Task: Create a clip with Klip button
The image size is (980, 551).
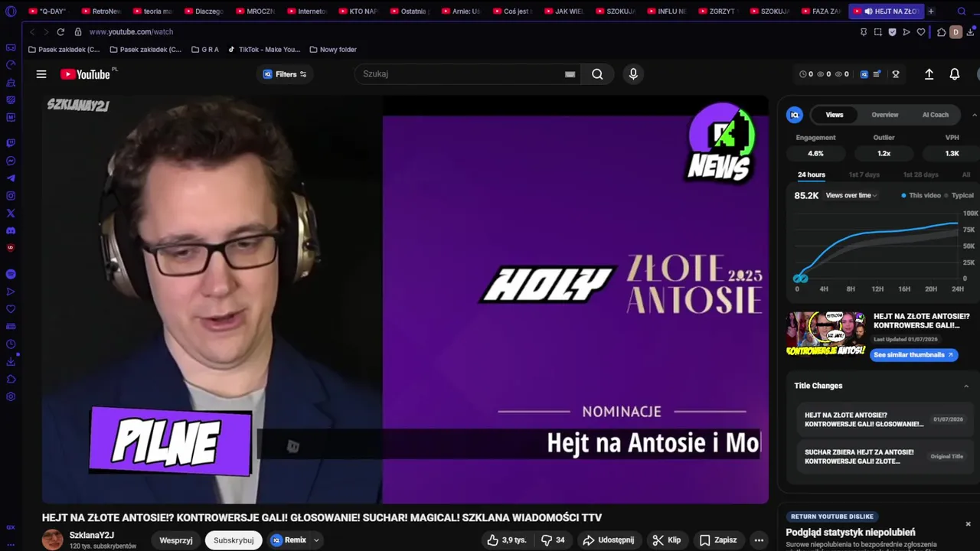Action: 667,540
